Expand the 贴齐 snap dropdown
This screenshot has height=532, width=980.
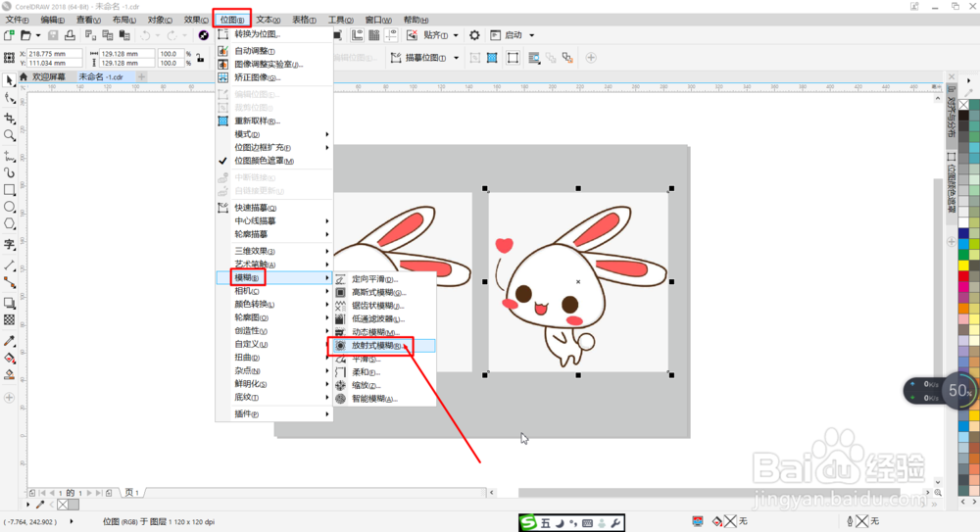[x=456, y=35]
